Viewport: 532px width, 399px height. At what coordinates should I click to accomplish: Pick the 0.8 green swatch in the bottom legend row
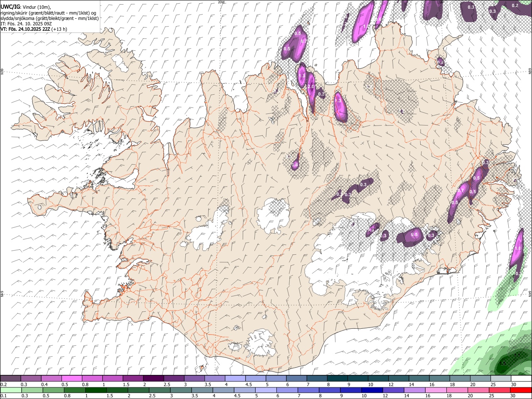[74, 390]
